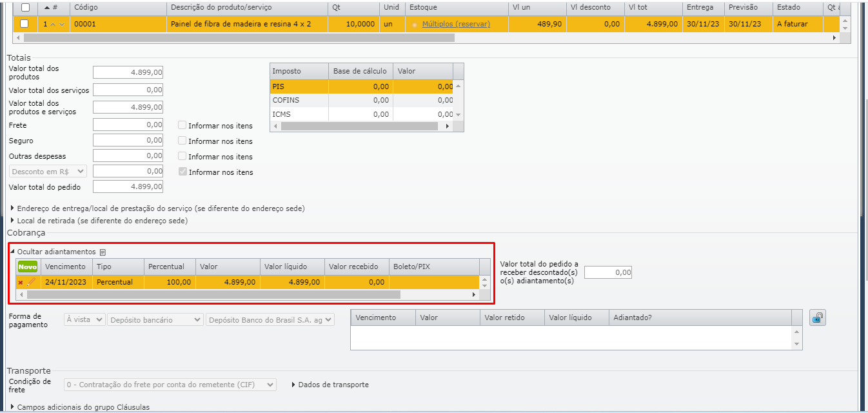
Task: Select the ICMS tax row
Action: click(x=361, y=114)
